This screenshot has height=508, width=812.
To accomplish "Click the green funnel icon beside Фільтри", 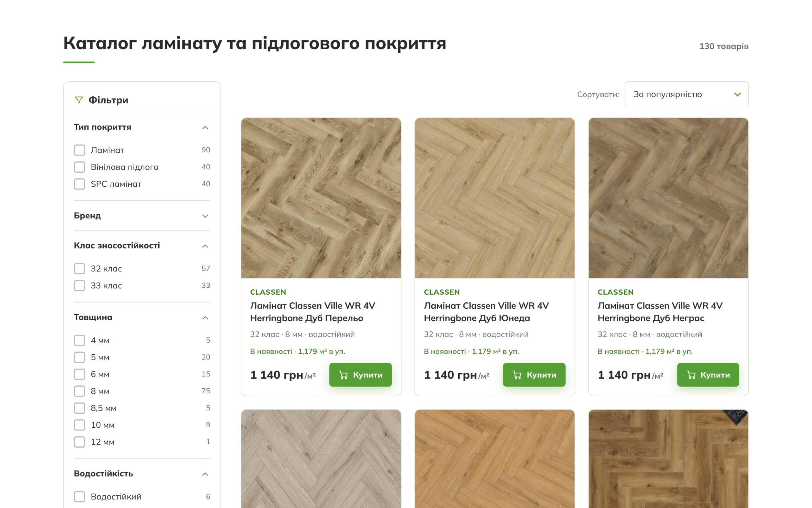I will tap(79, 100).
